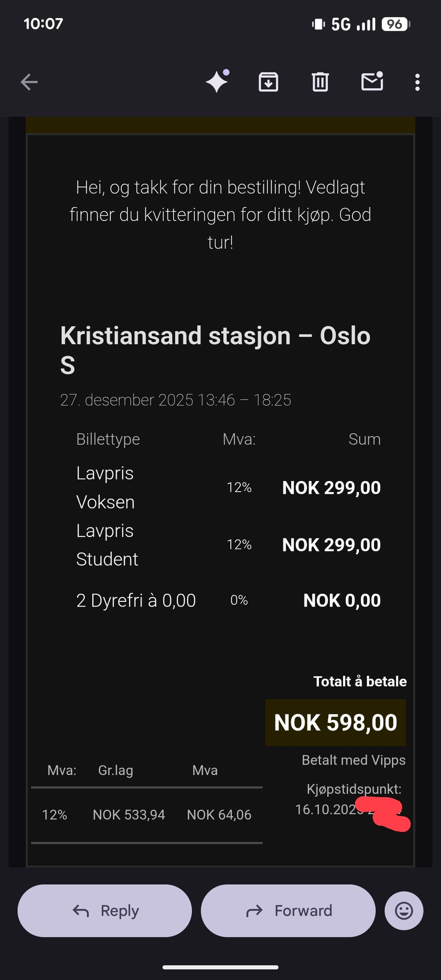Open the three-dot overflow menu

(x=417, y=82)
